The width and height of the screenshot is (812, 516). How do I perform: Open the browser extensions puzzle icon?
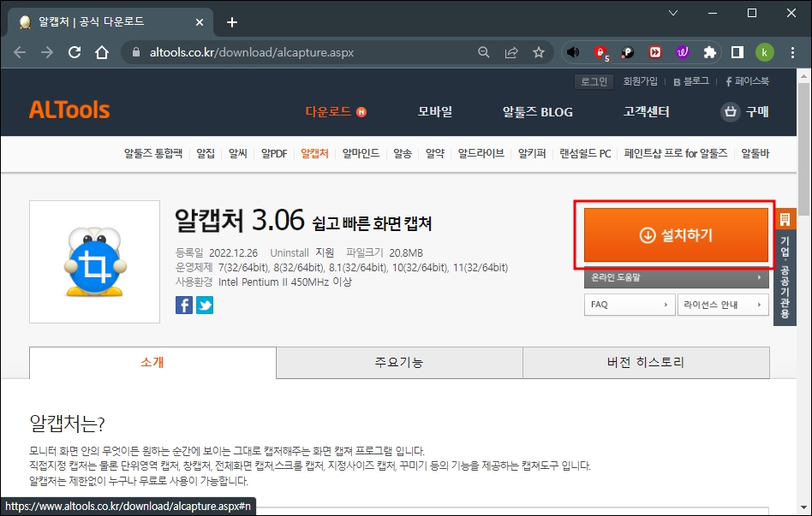pos(708,51)
